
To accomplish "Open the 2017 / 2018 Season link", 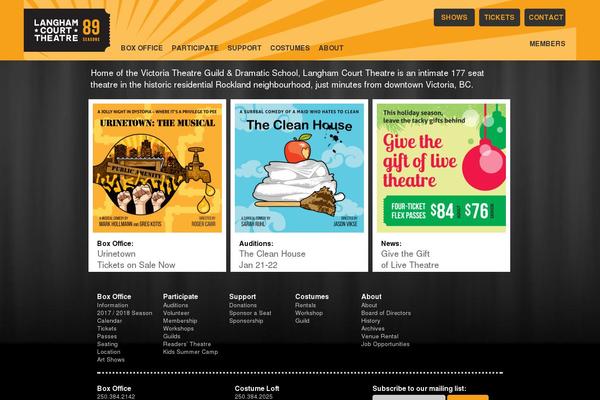I will coord(124,313).
